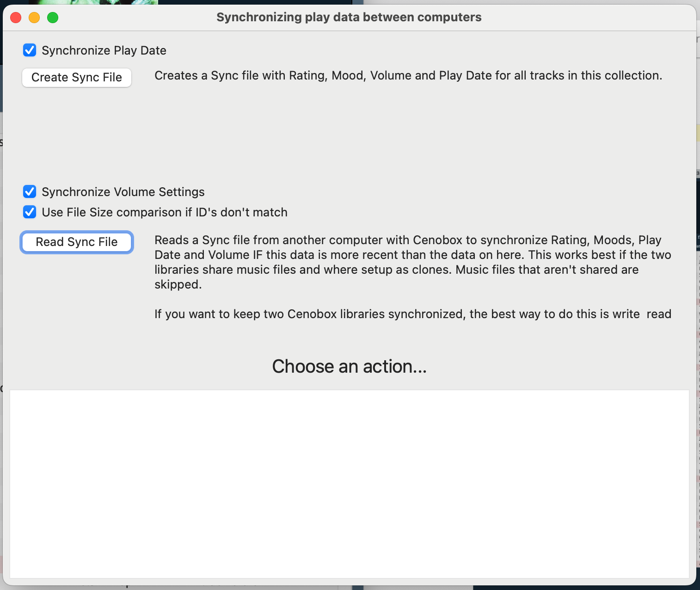The width and height of the screenshot is (700, 590).
Task: Click the Create Sync File button
Action: (x=77, y=77)
